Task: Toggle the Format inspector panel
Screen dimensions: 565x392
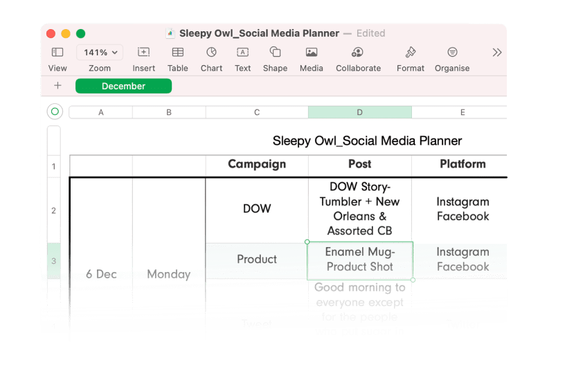Action: (411, 53)
